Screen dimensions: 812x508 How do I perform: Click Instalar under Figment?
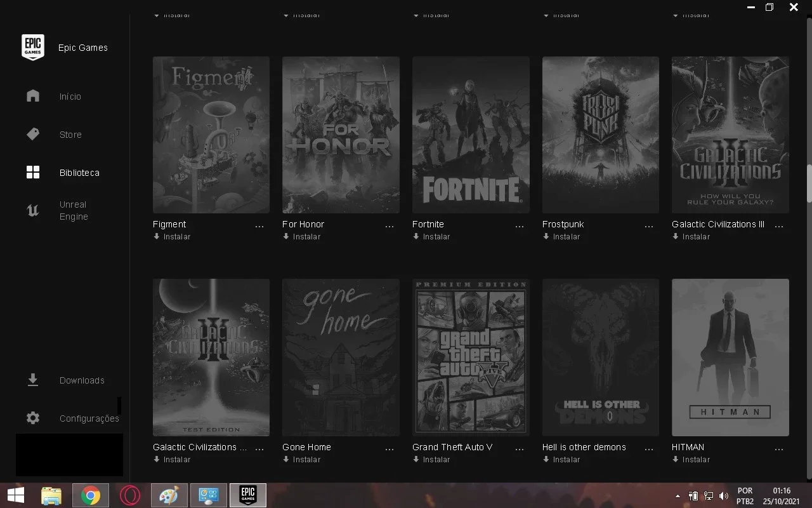(177, 236)
